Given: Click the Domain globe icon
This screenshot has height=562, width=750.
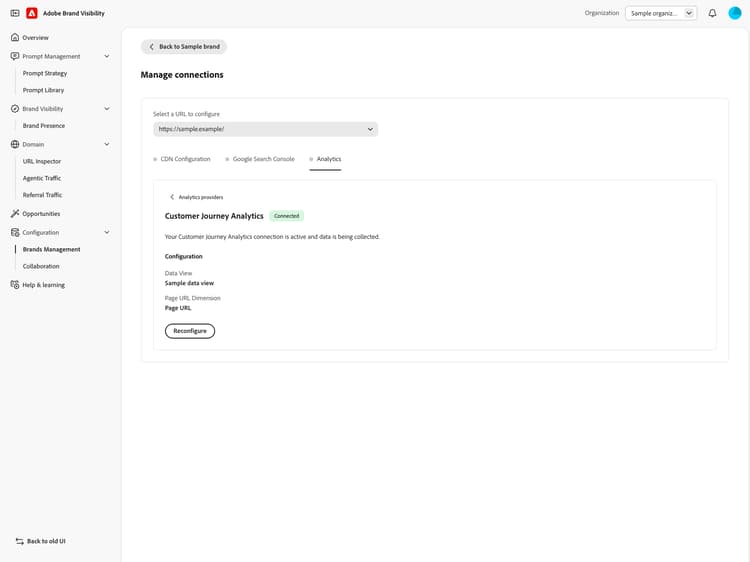Looking at the screenshot, I should [x=15, y=144].
